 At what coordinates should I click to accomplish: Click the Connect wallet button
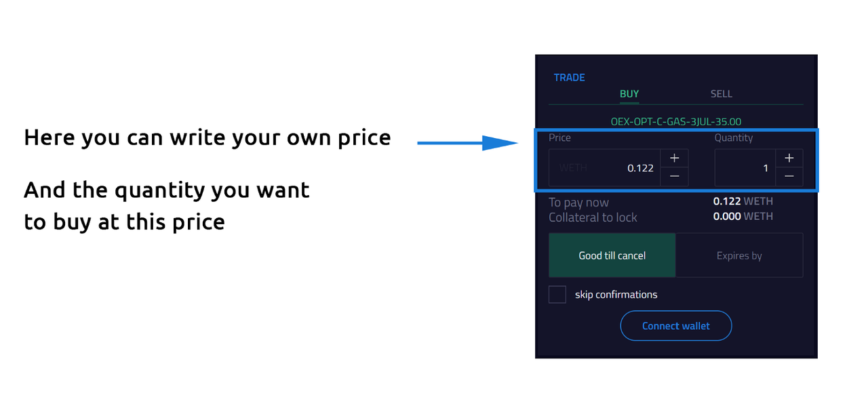tap(676, 326)
